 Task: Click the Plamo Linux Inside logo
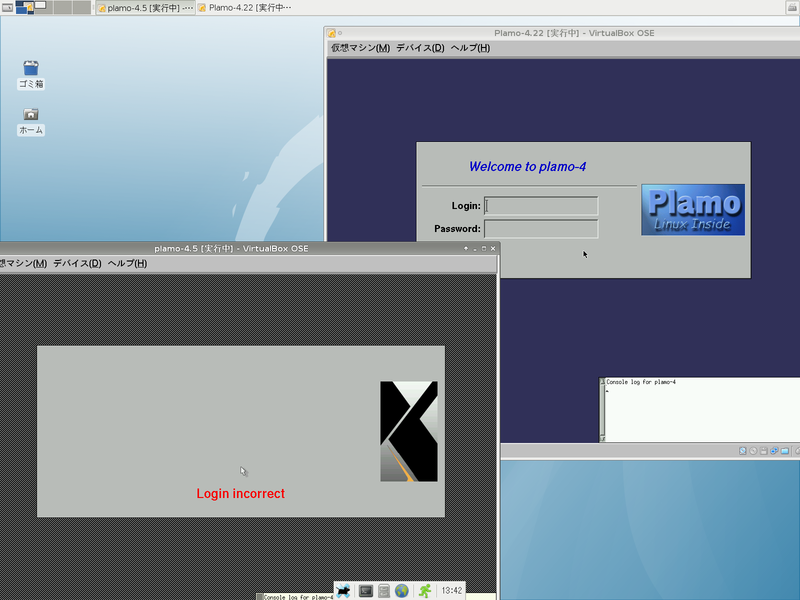693,210
